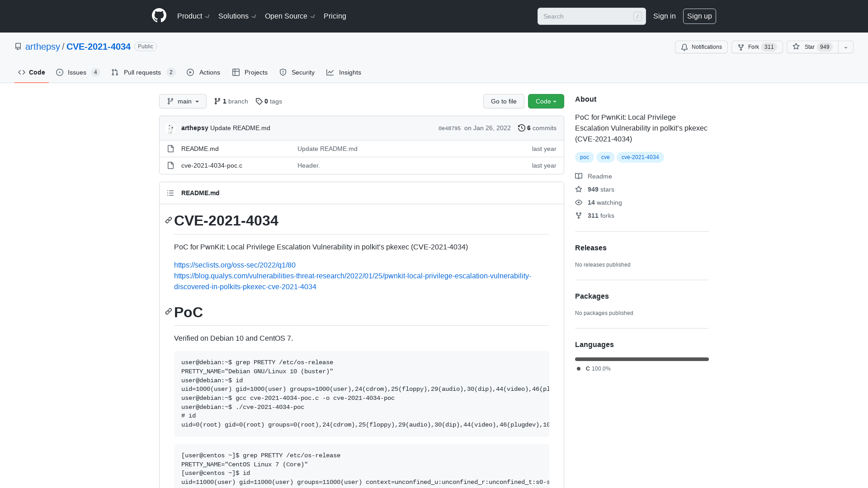Image resolution: width=868 pixels, height=488 pixels.
Task: Open the arthepsy owner profile link
Action: (42, 47)
